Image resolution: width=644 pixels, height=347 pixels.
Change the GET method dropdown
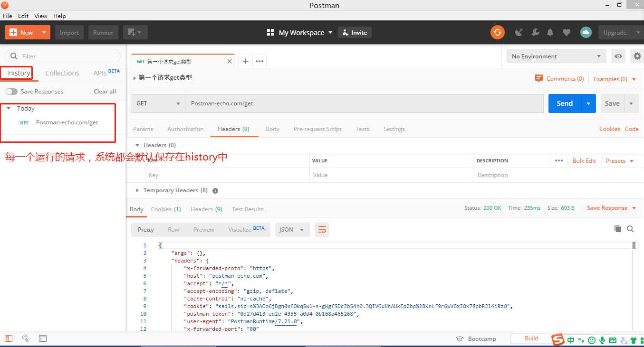coord(158,103)
